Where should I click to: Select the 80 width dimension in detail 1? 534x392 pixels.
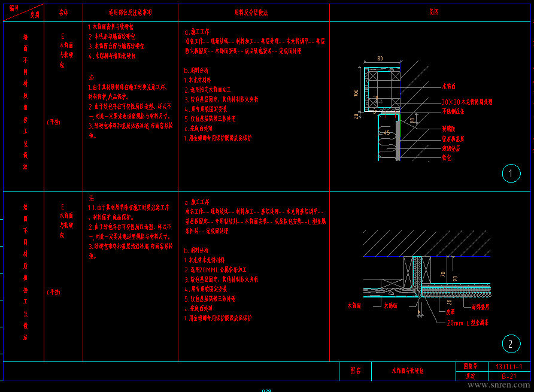pos(380,58)
